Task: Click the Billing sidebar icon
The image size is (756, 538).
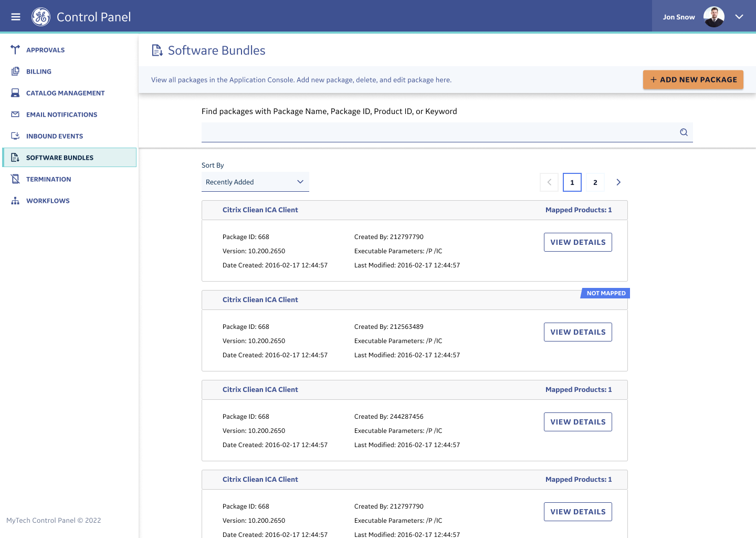Action: point(15,71)
